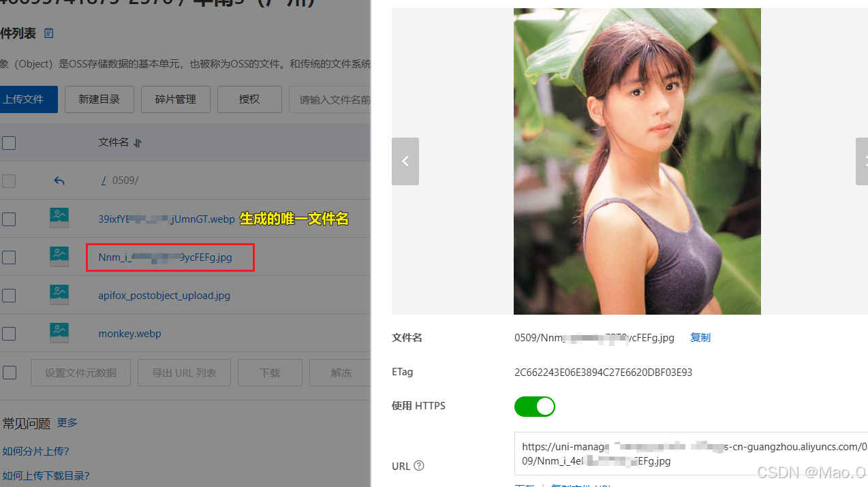
Task: Open file jUmnGT.webp link
Action: 166,219
